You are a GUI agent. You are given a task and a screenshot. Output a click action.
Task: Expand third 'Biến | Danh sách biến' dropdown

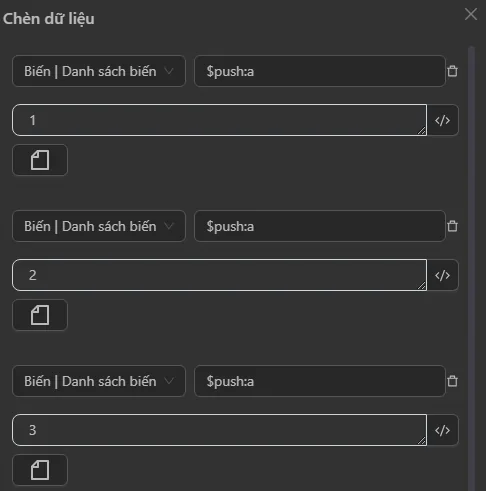[99, 381]
